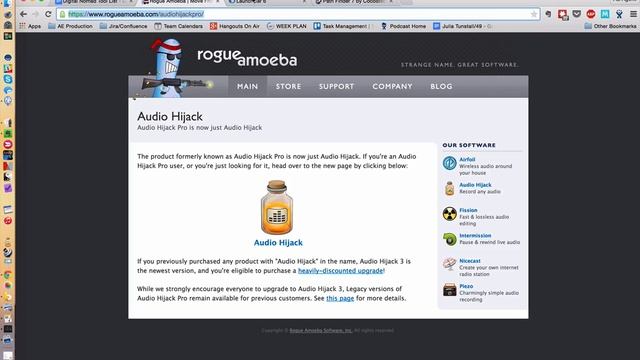The height and width of the screenshot is (360, 640).
Task: Open the Hangouts On Air bookmark
Action: [x=235, y=26]
